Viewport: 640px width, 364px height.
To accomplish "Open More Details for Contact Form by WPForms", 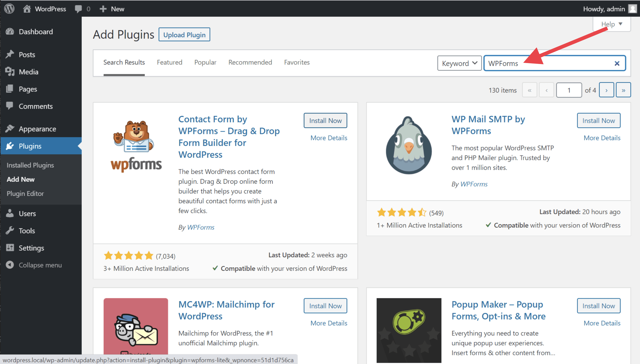I will 329,138.
